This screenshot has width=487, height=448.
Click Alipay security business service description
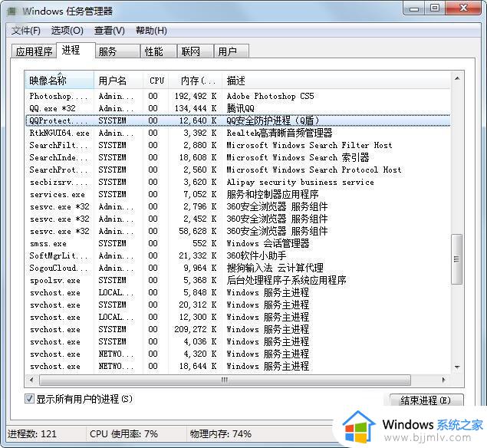click(301, 182)
